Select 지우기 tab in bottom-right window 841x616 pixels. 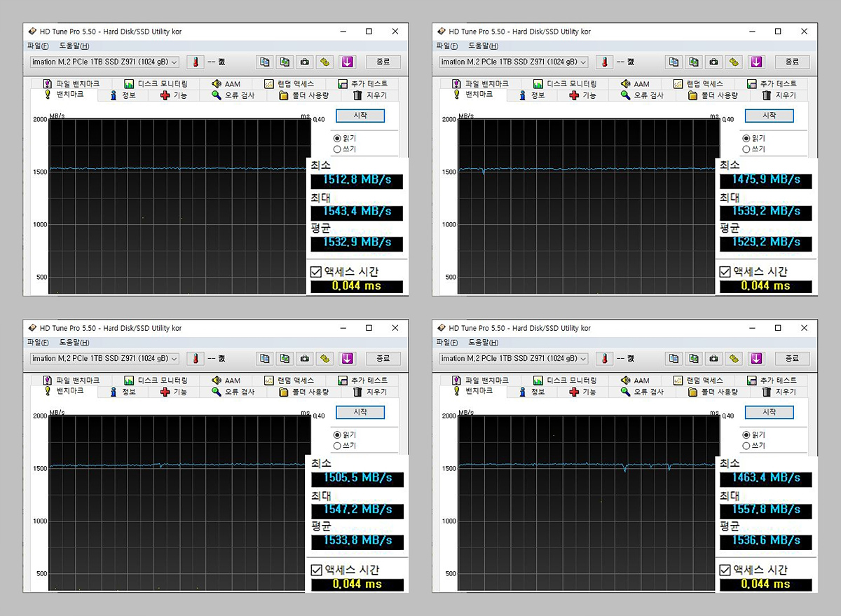coord(778,392)
